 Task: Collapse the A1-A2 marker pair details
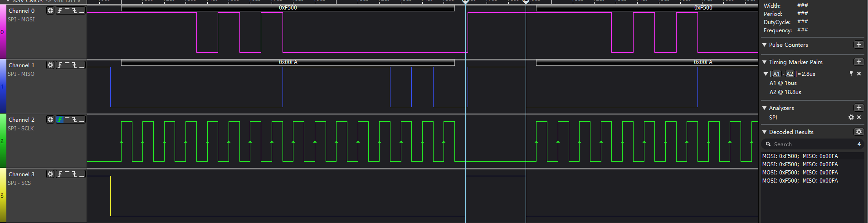[766, 74]
